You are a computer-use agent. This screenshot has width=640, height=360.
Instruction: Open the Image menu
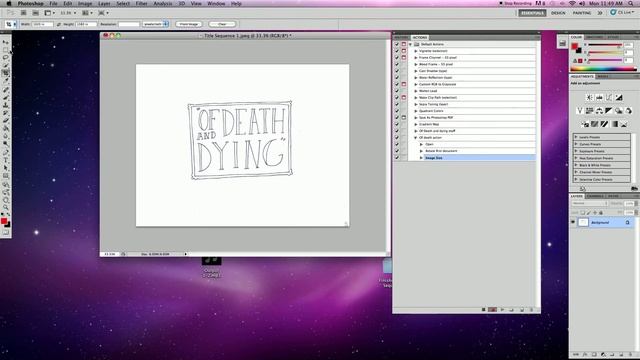pyautogui.click(x=85, y=3)
